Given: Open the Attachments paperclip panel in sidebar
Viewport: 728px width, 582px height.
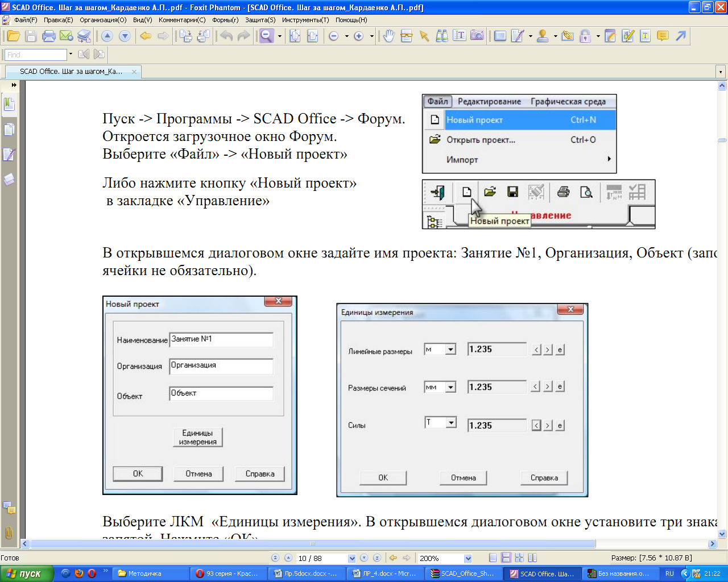Looking at the screenshot, I should 9,533.
